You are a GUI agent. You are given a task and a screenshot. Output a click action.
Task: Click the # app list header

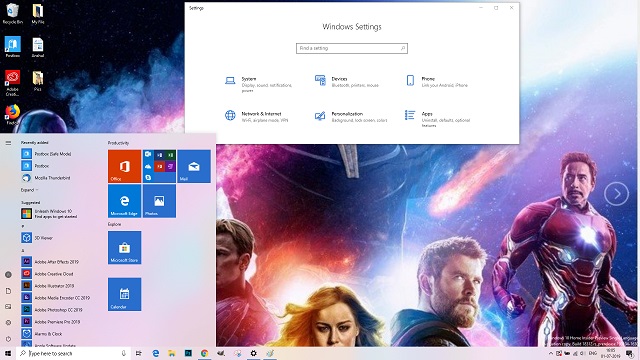point(23,226)
